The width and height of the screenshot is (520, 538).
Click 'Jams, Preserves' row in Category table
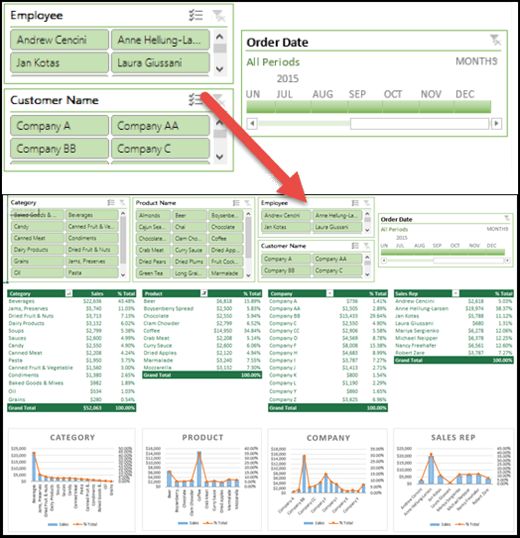coord(71,308)
